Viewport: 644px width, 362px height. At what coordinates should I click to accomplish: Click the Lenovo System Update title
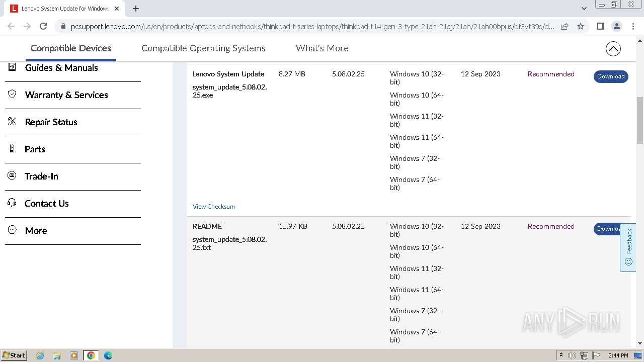tap(228, 74)
